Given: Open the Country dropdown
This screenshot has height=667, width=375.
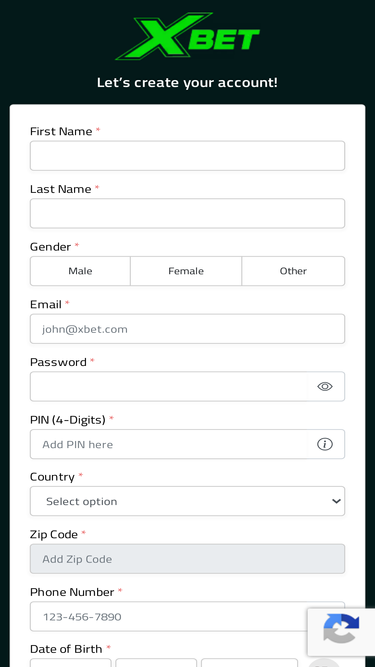Looking at the screenshot, I should click(188, 501).
